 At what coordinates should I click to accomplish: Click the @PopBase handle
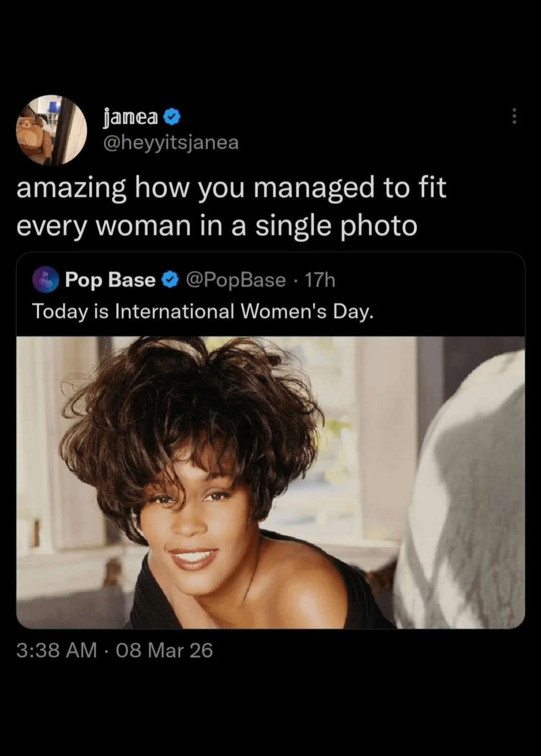pos(236,280)
